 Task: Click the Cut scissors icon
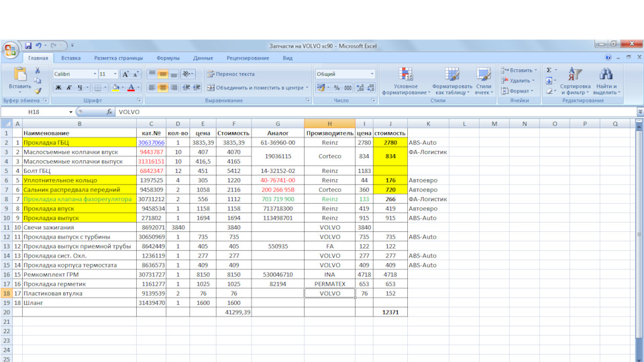tap(38, 70)
